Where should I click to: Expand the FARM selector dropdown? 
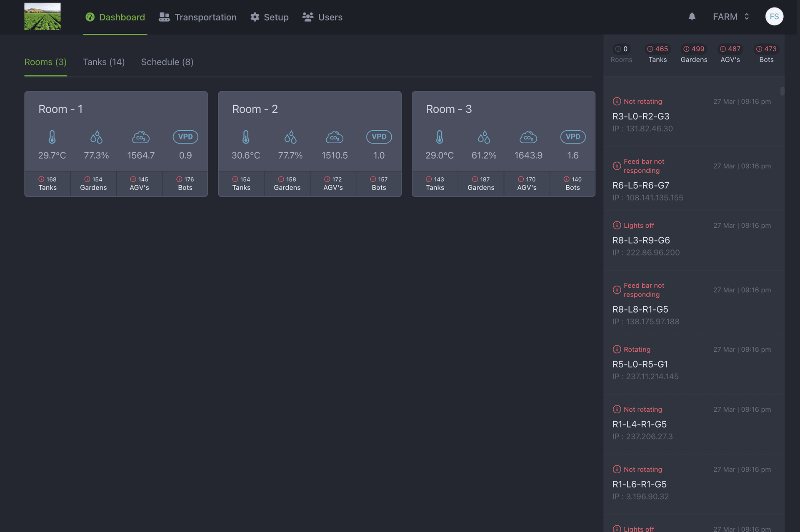(731, 17)
